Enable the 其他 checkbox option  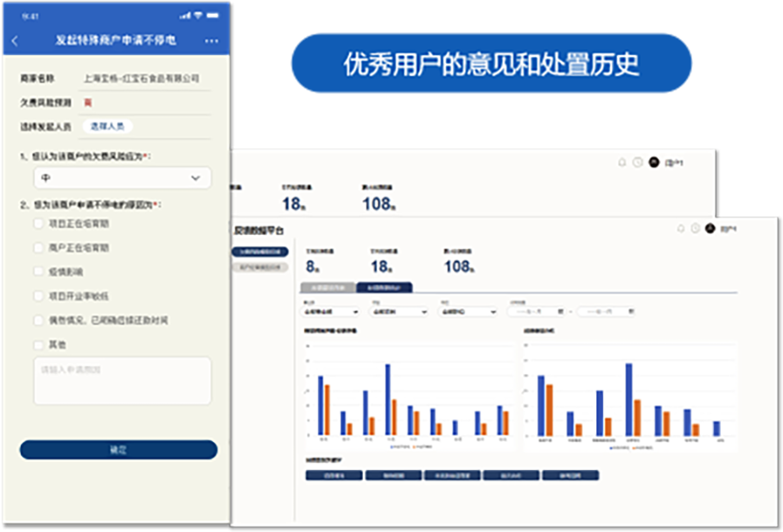38,345
